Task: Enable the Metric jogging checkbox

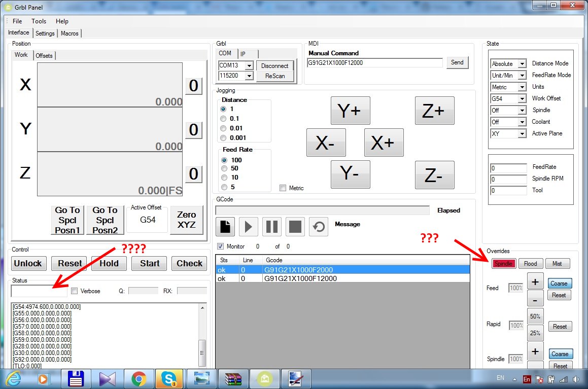Action: pyautogui.click(x=283, y=188)
